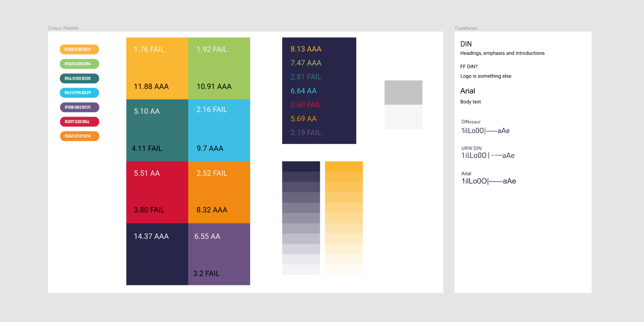The image size is (644, 322).
Task: Select the darkest step of purple tint strip
Action: (301, 166)
